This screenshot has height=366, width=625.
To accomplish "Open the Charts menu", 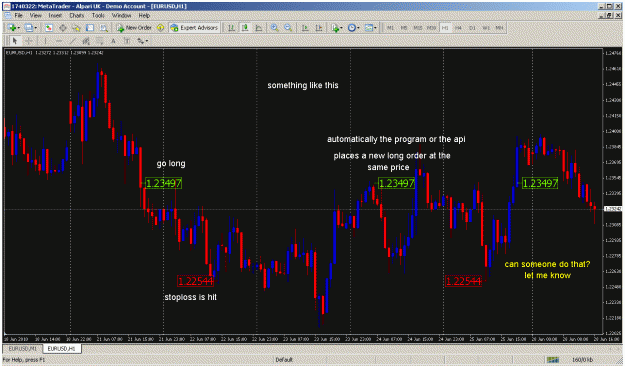I will 77,16.
